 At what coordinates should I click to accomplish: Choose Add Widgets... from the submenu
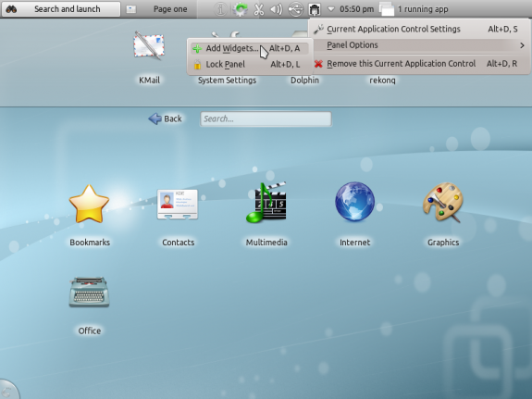(x=250, y=48)
